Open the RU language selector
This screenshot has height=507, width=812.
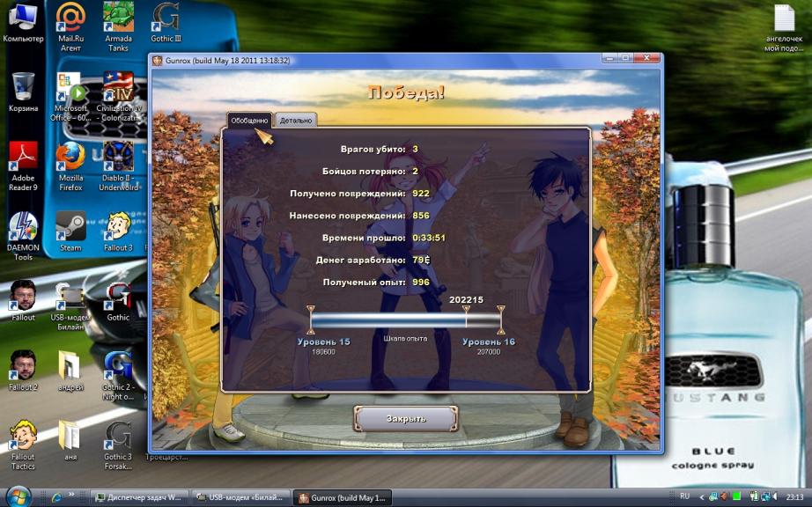(684, 497)
